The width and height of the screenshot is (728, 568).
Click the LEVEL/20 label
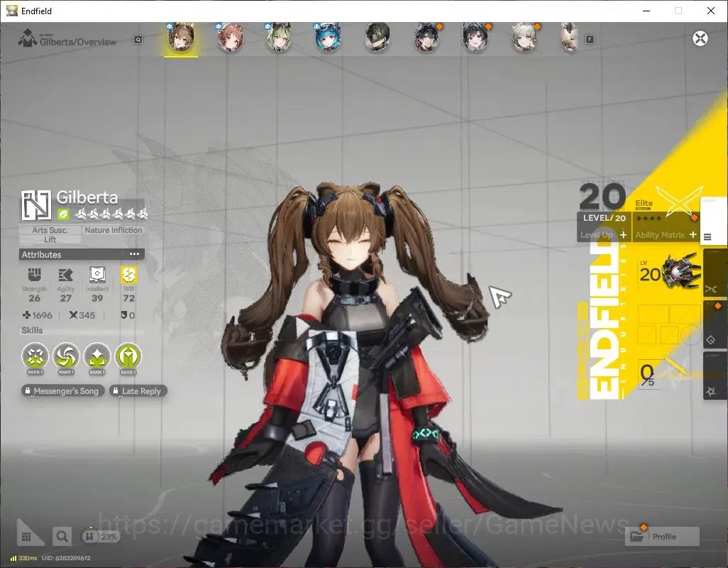click(604, 218)
